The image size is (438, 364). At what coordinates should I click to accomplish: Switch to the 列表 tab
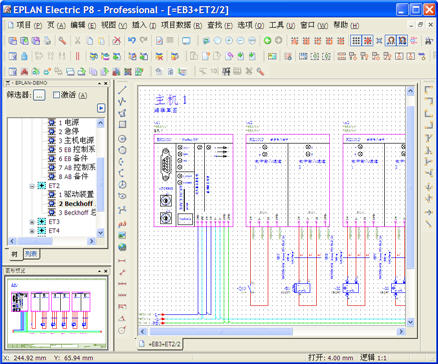click(32, 254)
